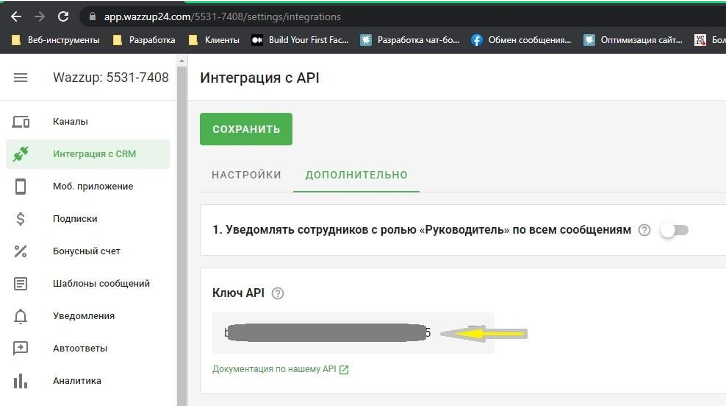This screenshot has height=406, width=726.
Task: Select the Моб. приложение phone icon
Action: tap(20, 187)
